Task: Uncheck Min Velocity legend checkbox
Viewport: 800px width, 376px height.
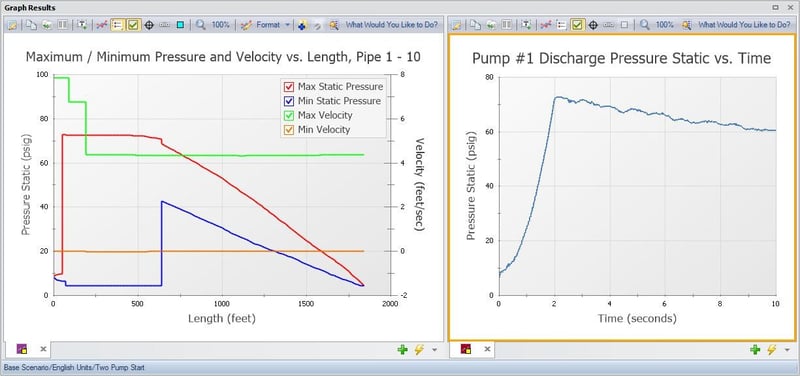Action: [289, 130]
